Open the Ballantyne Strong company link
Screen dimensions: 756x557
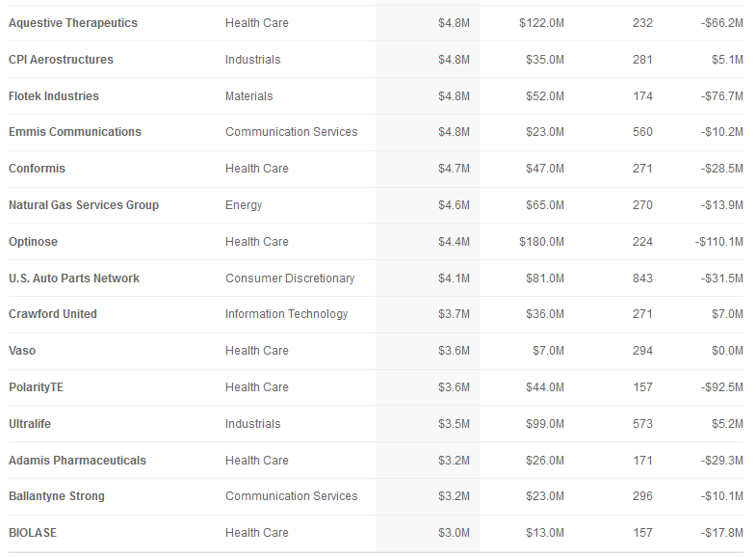(57, 496)
